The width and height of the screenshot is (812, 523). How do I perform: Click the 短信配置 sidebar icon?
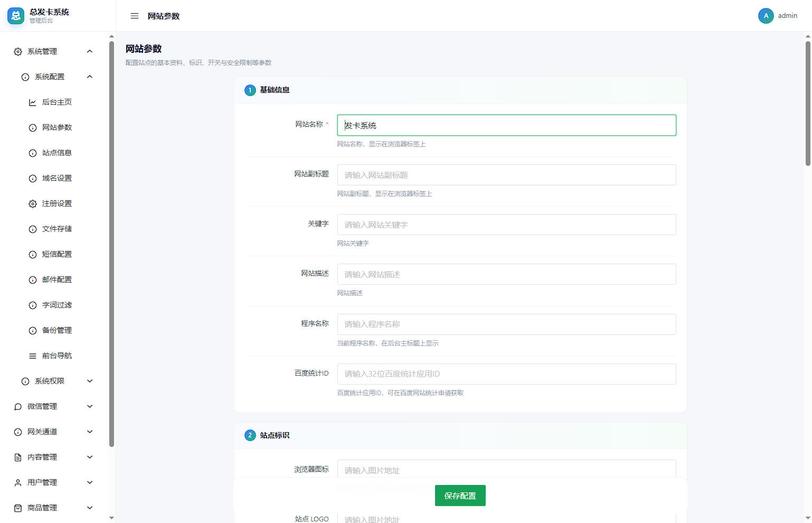click(x=33, y=254)
